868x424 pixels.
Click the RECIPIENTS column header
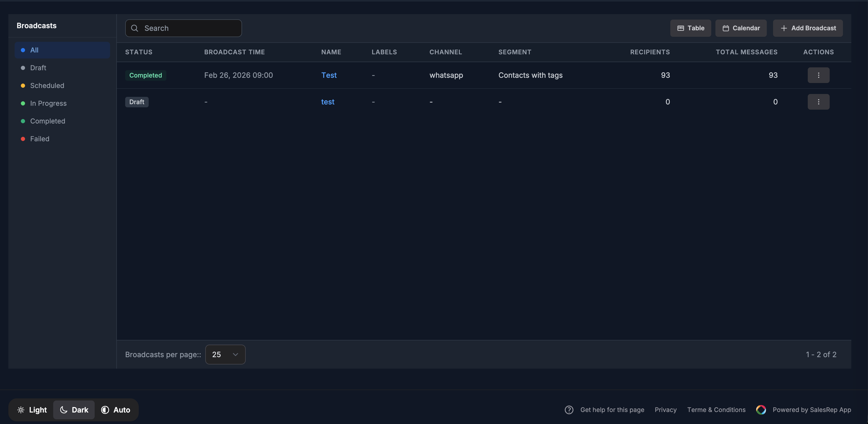[x=650, y=52]
